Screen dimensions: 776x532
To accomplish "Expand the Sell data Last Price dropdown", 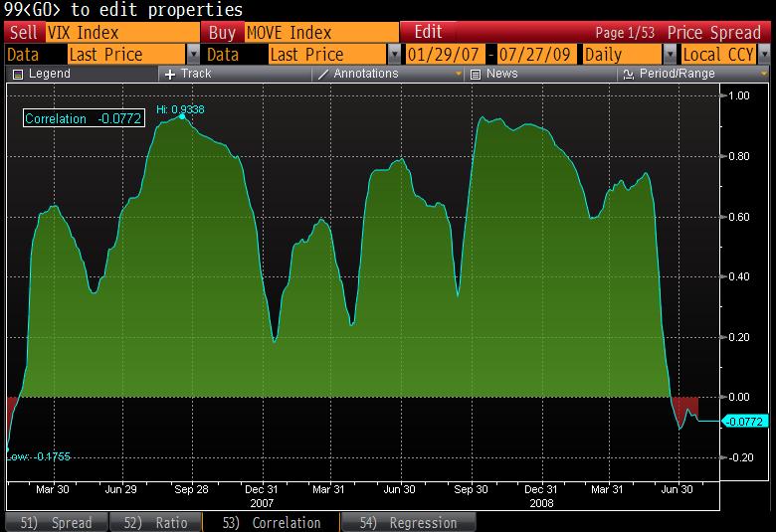I will [193, 55].
